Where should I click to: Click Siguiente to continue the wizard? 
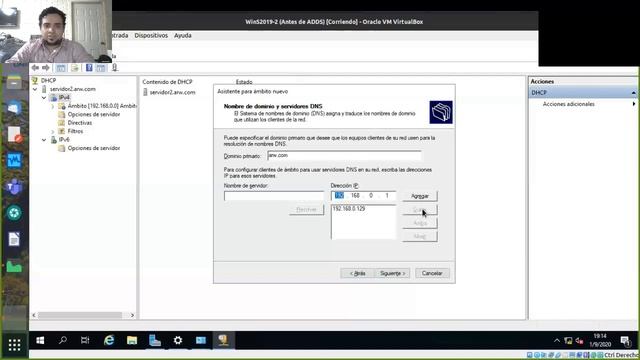(x=392, y=273)
